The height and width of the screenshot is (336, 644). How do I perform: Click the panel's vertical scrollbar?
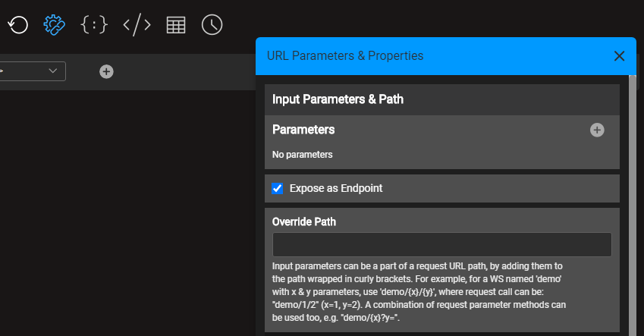pos(632,205)
